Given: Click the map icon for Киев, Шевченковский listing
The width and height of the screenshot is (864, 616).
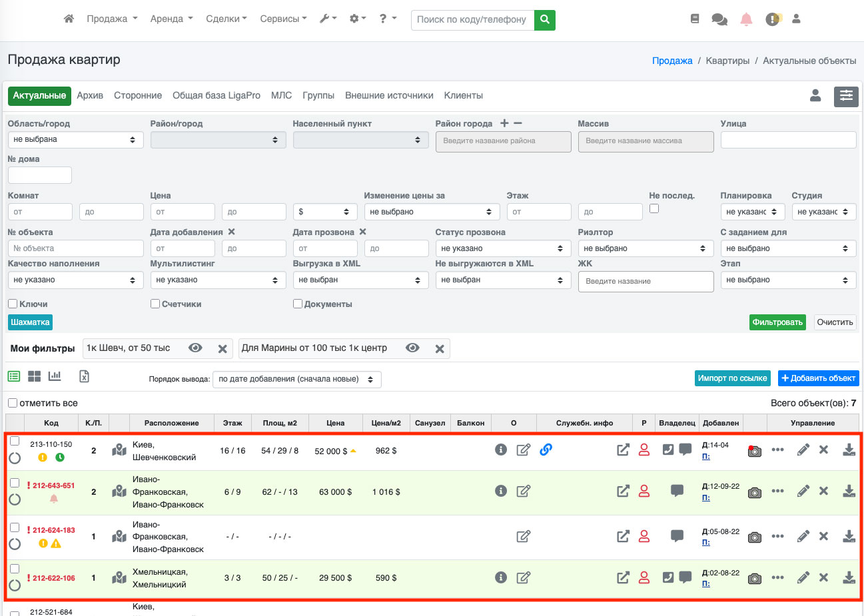Looking at the screenshot, I should pyautogui.click(x=119, y=450).
